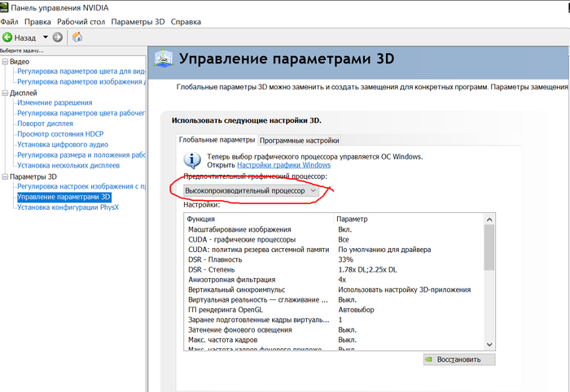Select Масштабирование изображения row
The image size is (570, 392).
(x=334, y=229)
